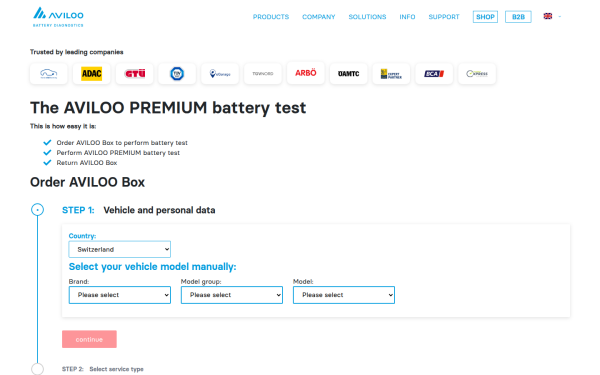The width and height of the screenshot is (600, 375).
Task: Select the Step 2 circle marker
Action: tap(38, 369)
